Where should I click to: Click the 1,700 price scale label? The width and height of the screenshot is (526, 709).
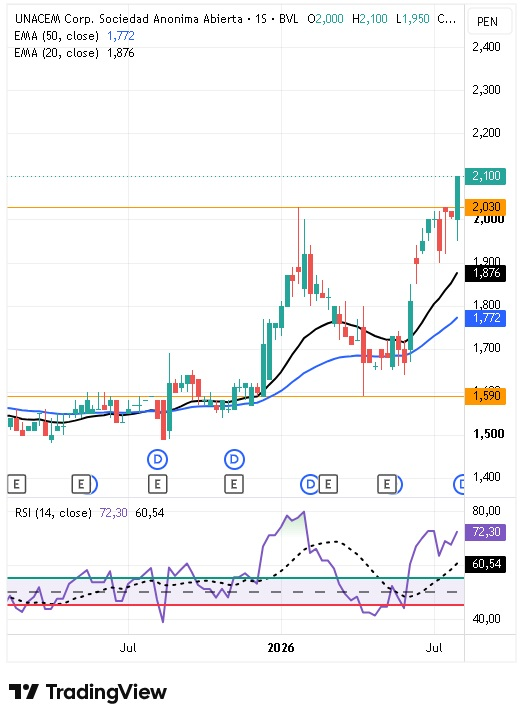coord(486,348)
